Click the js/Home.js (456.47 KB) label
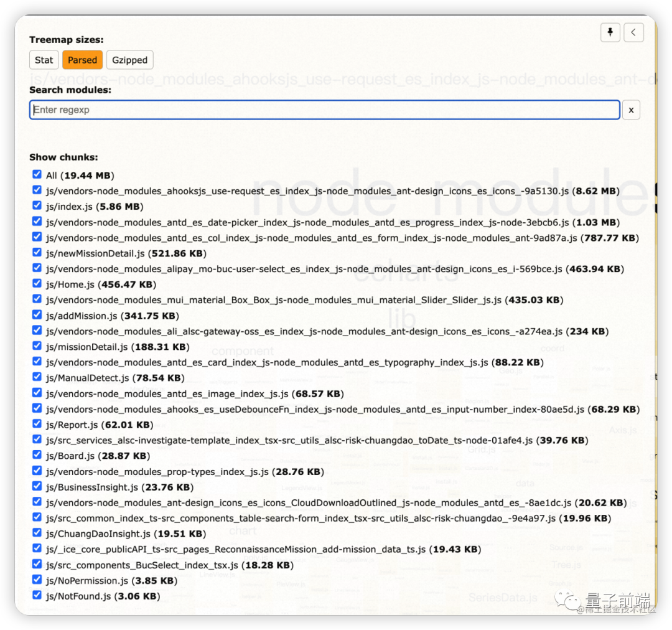 [x=101, y=284]
